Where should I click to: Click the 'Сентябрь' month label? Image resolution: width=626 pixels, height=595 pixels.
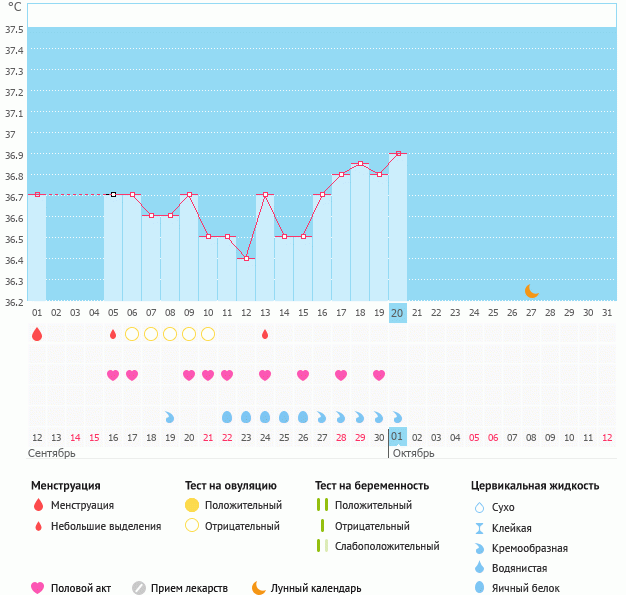[x=52, y=454]
